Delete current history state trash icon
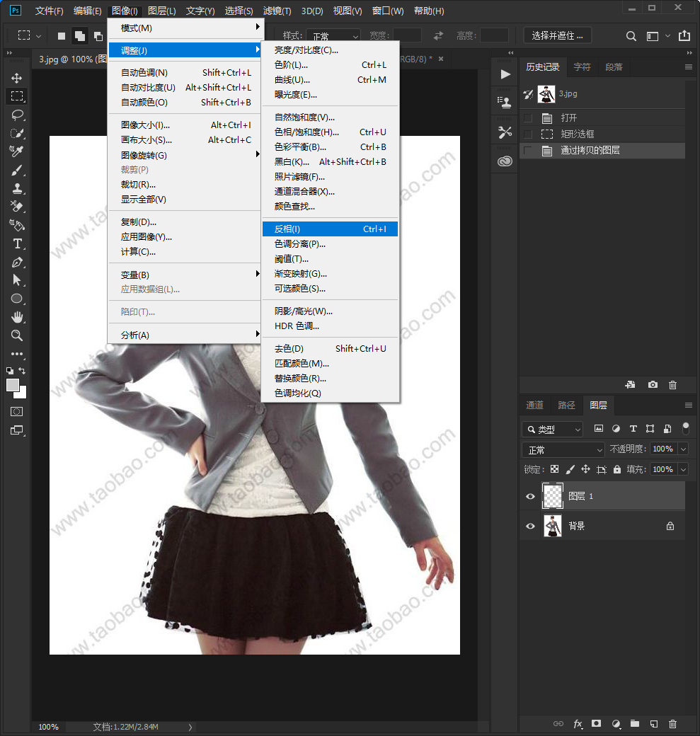The image size is (700, 736). click(673, 384)
